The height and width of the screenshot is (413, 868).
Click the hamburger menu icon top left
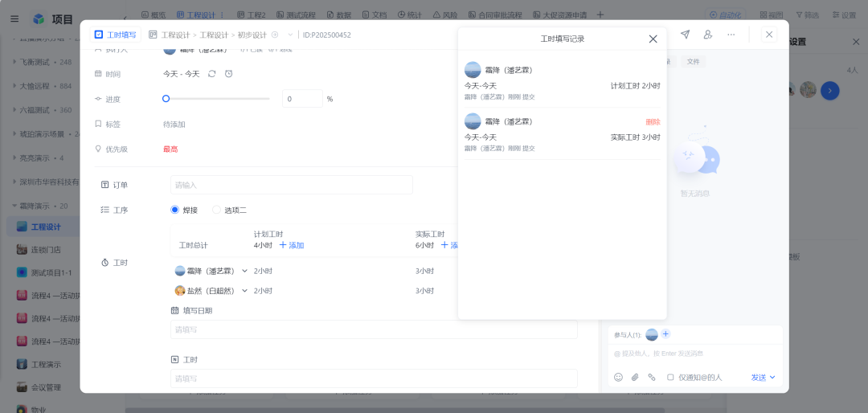point(14,18)
